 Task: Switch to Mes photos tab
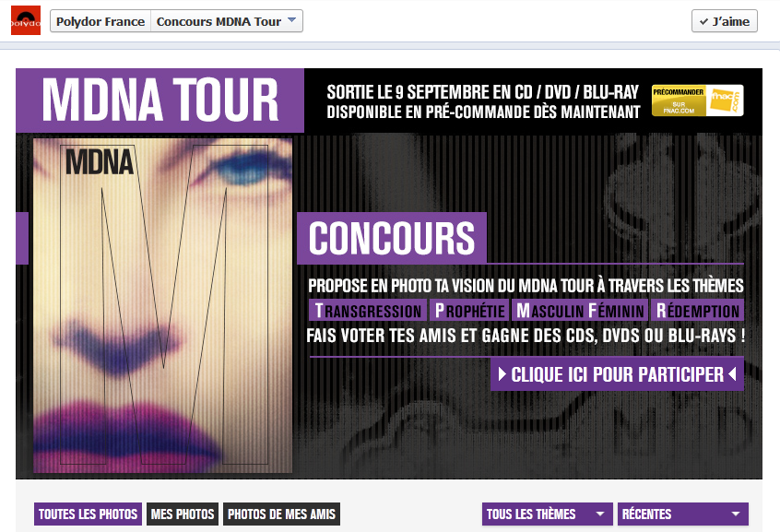click(x=183, y=514)
